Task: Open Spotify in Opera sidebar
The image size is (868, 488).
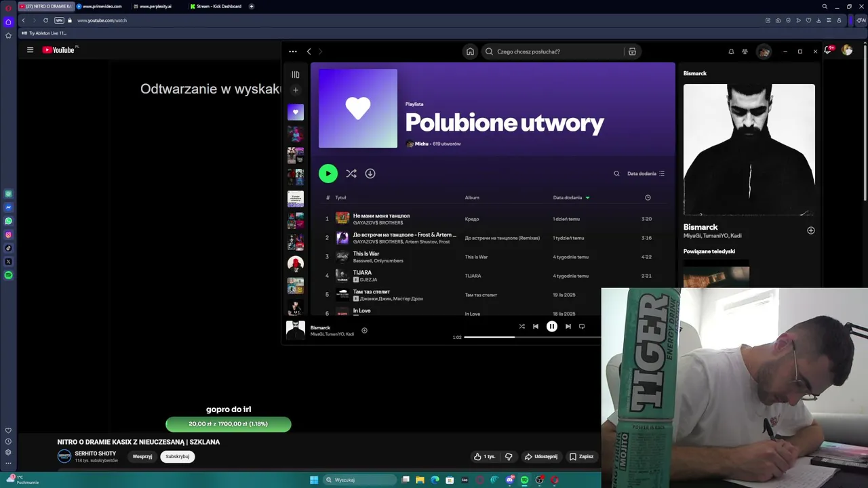Action: click(8, 275)
